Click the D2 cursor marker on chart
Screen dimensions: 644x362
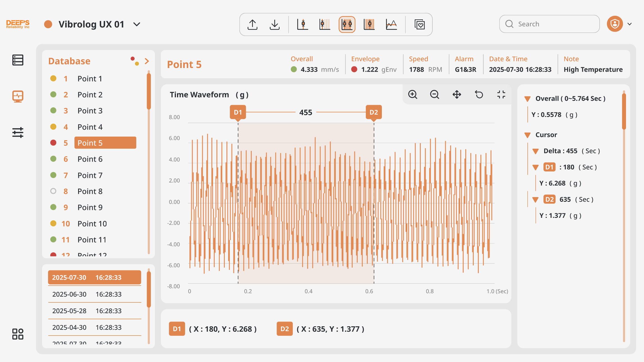(374, 112)
